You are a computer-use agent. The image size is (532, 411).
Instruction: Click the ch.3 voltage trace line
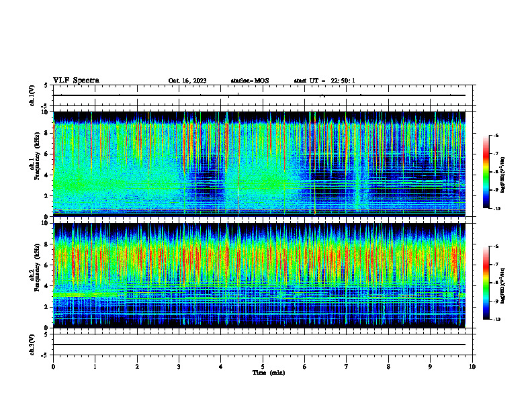259,345
